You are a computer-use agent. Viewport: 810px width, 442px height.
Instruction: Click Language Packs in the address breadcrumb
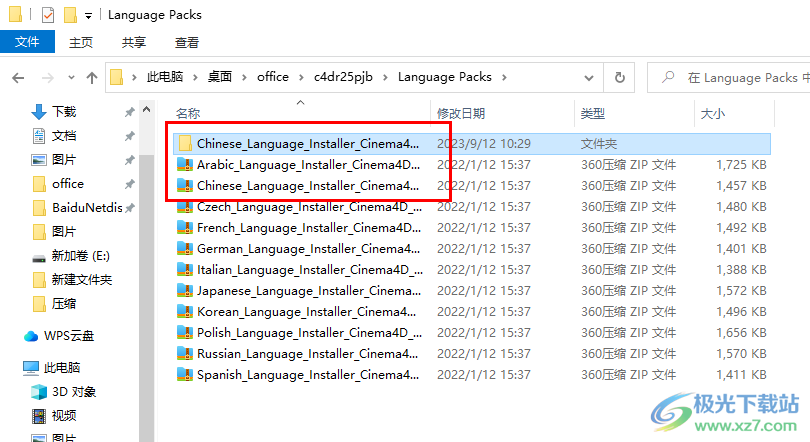click(444, 77)
